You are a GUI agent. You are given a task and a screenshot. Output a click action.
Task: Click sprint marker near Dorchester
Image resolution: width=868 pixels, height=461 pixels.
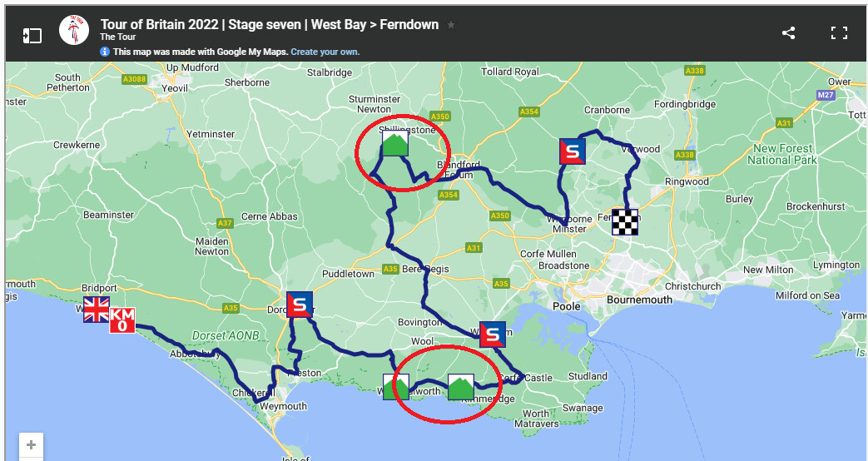point(300,305)
